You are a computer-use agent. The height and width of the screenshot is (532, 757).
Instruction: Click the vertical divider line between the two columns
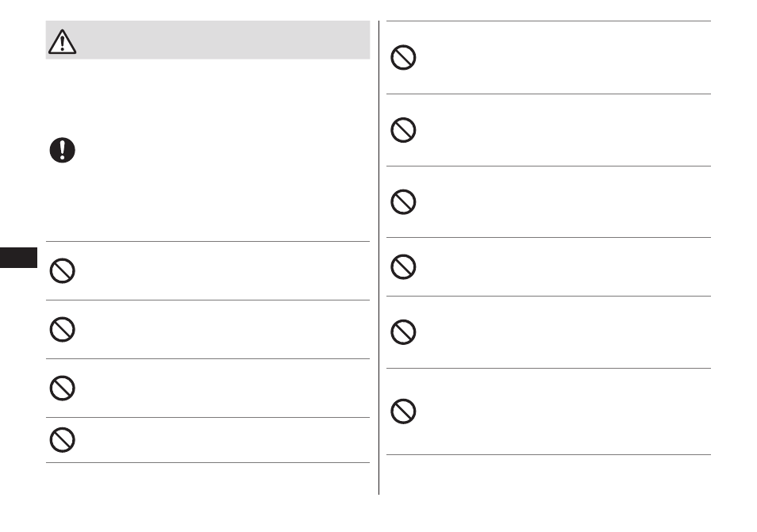pyautogui.click(x=379, y=258)
